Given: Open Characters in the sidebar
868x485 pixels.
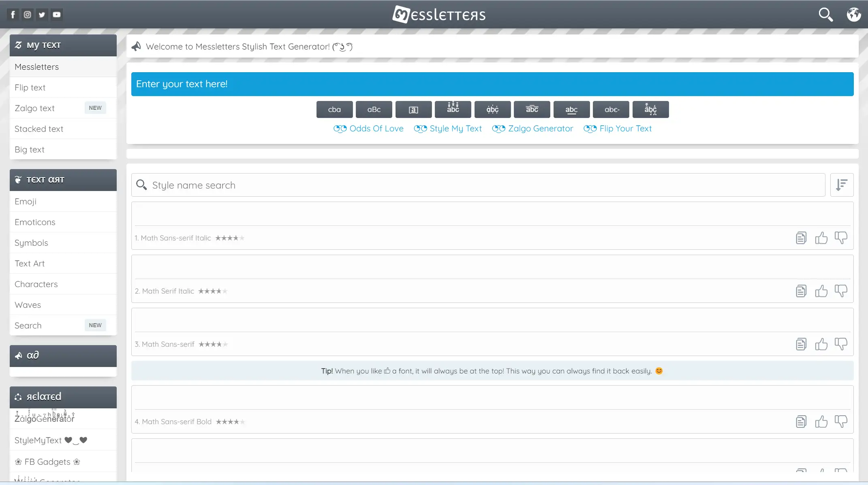Looking at the screenshot, I should [x=63, y=284].
